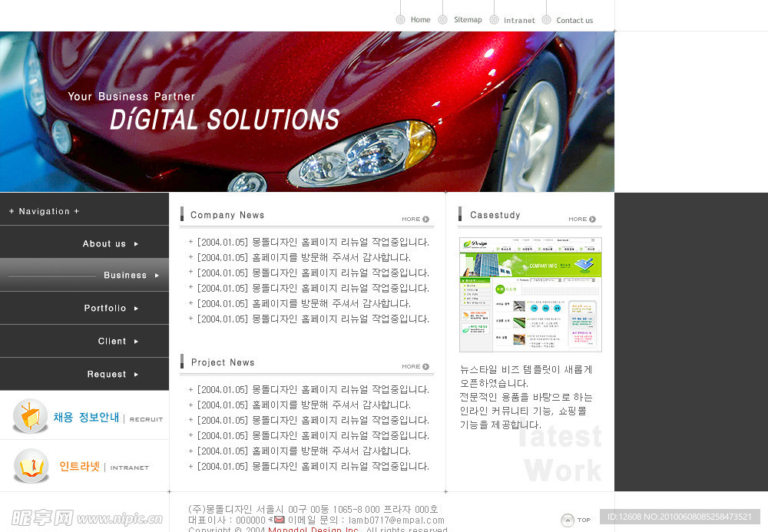Click the Company News heading
This screenshot has width=768, height=532.
(x=227, y=215)
